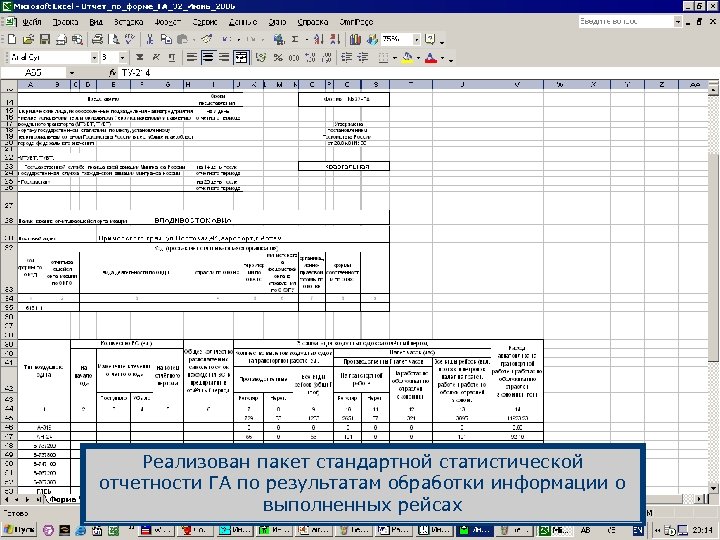Sort descending with the Z-A icon
720x540 pixels.
tap(335, 39)
